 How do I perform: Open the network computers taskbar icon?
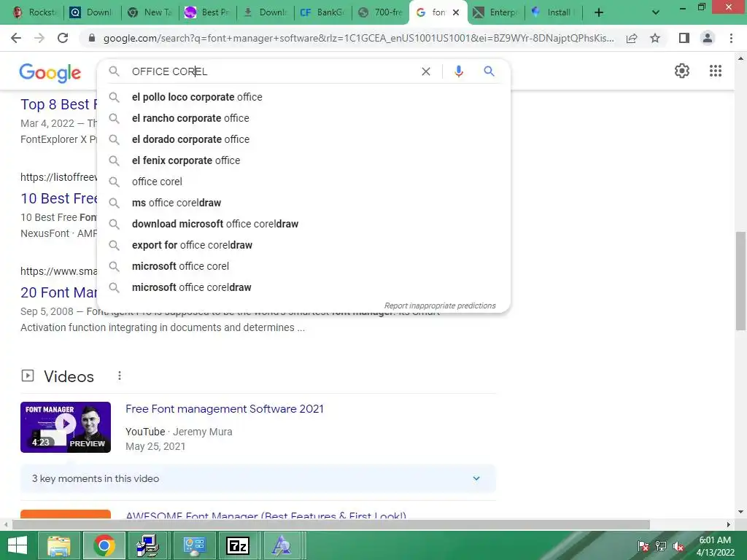(147, 545)
